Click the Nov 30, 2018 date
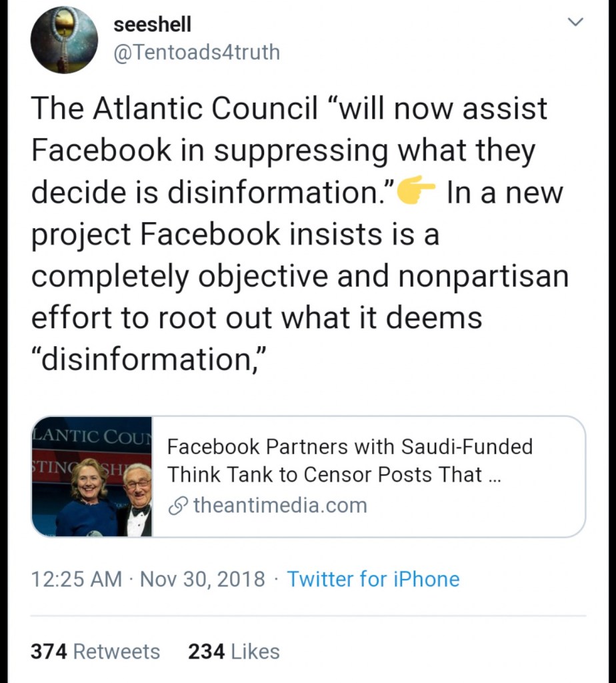 point(203,578)
